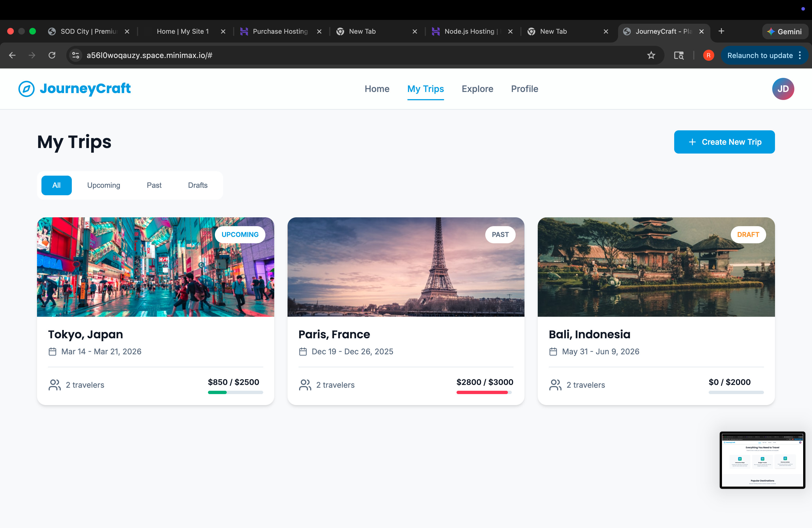Select the Drafts trips filter

pos(197,185)
